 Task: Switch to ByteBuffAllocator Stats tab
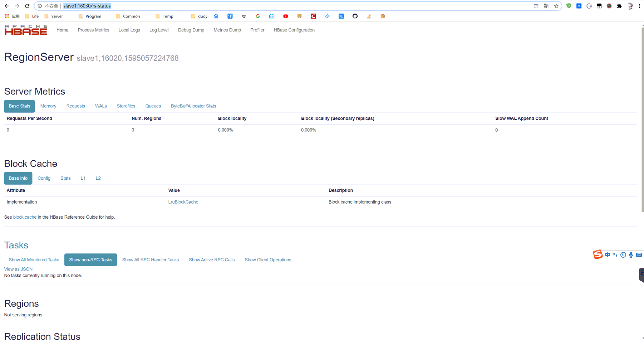point(193,106)
